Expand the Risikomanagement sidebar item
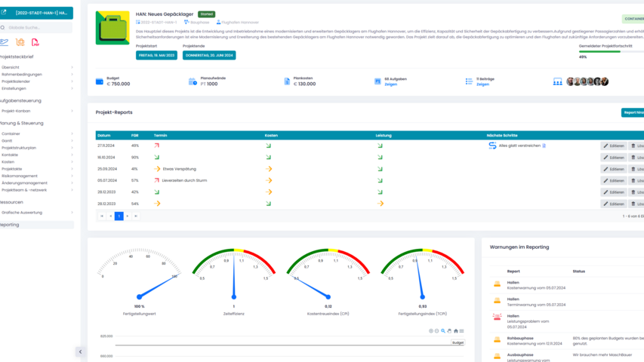 tap(36, 176)
